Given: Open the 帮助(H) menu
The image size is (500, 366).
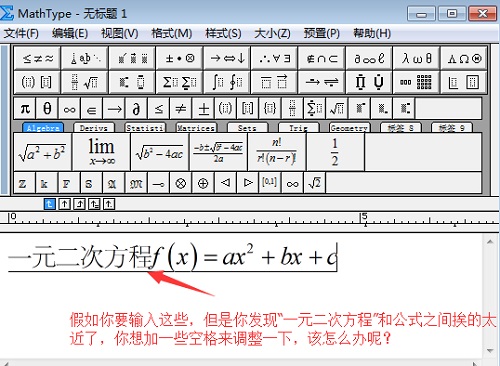Looking at the screenshot, I should (372, 33).
